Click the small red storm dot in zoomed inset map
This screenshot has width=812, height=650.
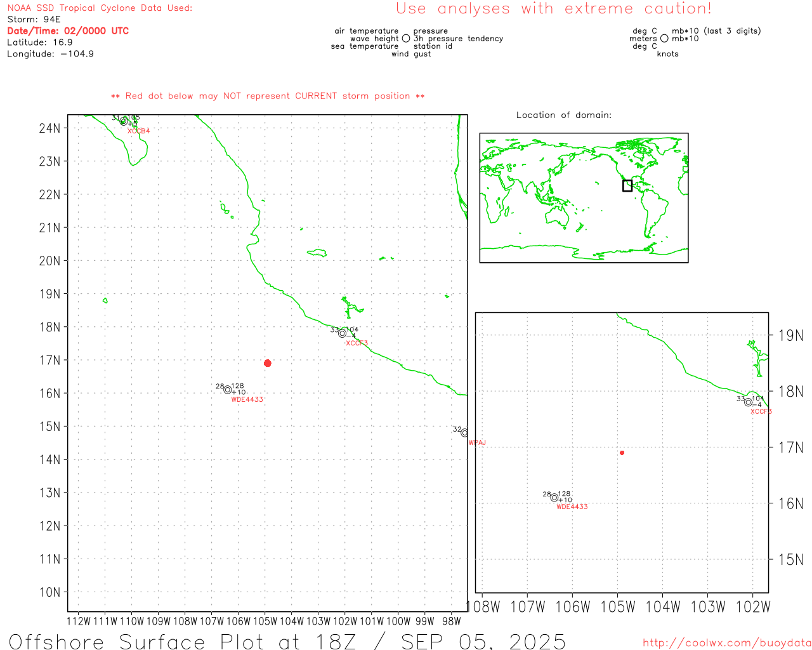click(622, 453)
